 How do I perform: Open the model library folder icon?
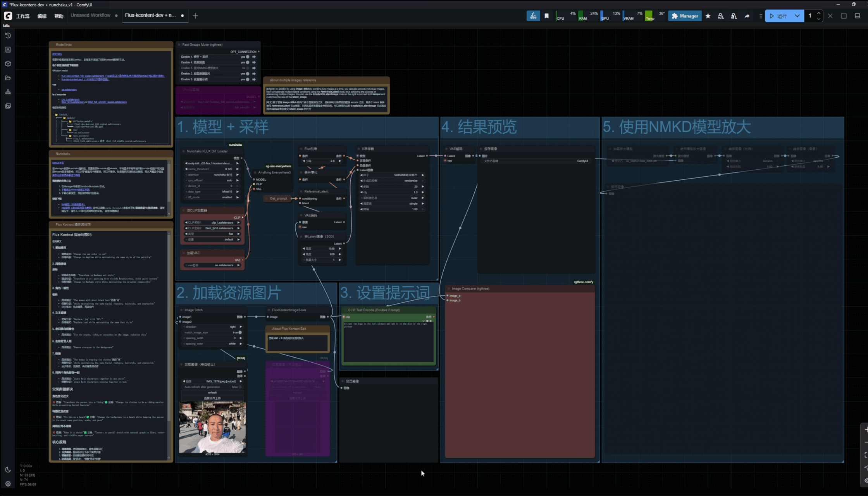pos(8,78)
